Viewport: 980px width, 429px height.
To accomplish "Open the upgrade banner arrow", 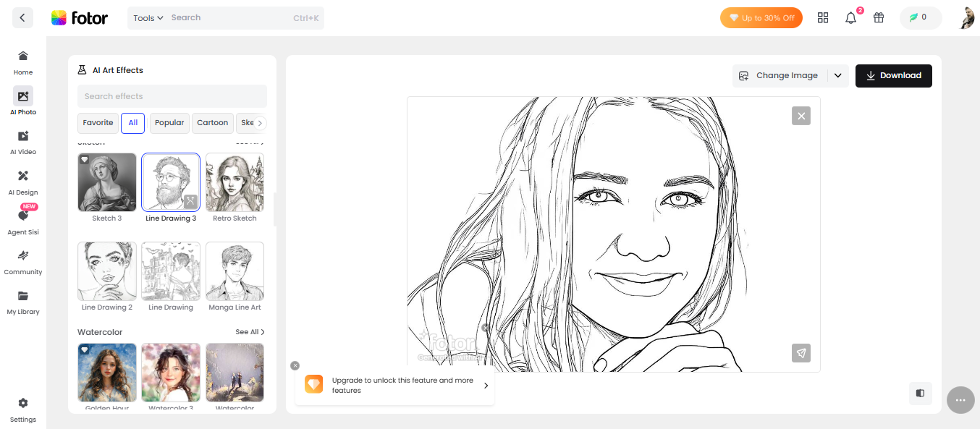I will tap(486, 386).
